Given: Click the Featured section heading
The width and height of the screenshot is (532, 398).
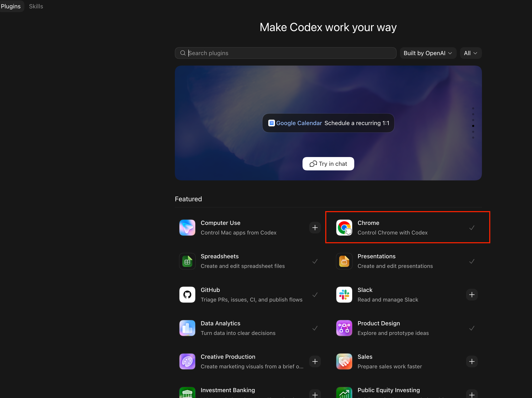Looking at the screenshot, I should pyautogui.click(x=188, y=199).
